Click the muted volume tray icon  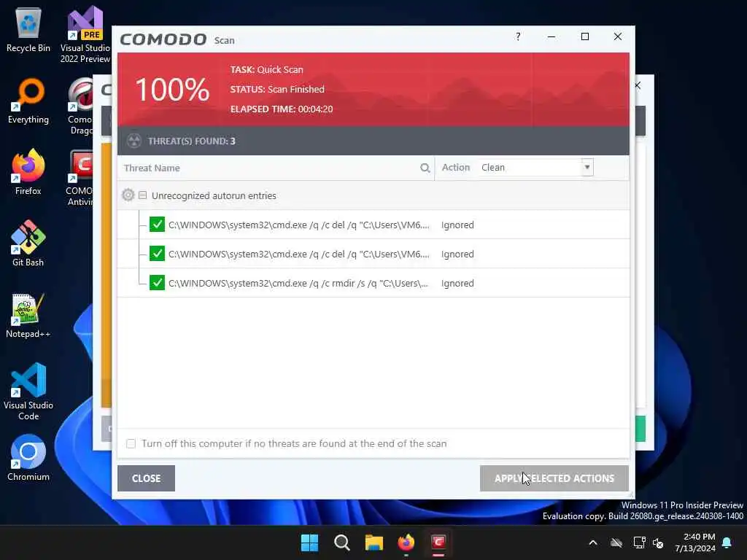coord(659,542)
